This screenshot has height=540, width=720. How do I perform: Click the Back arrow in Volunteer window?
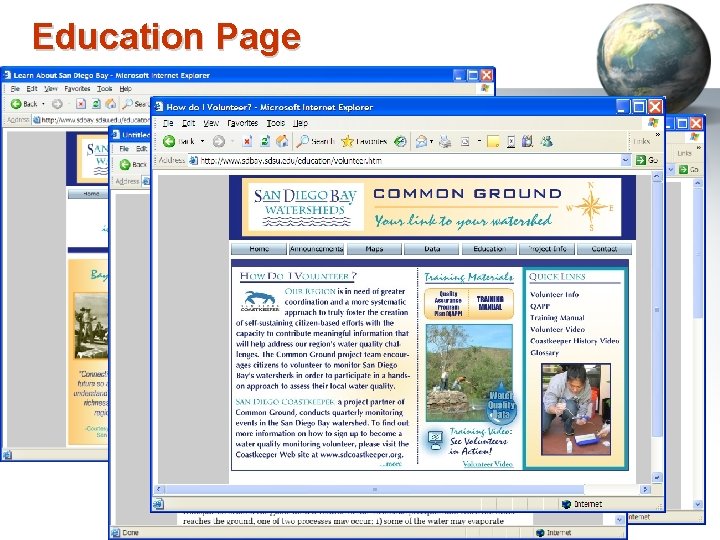169,141
